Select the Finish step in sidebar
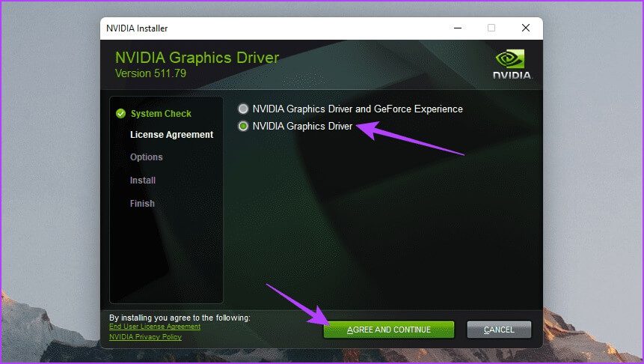This screenshot has height=364, width=644. 142,203
